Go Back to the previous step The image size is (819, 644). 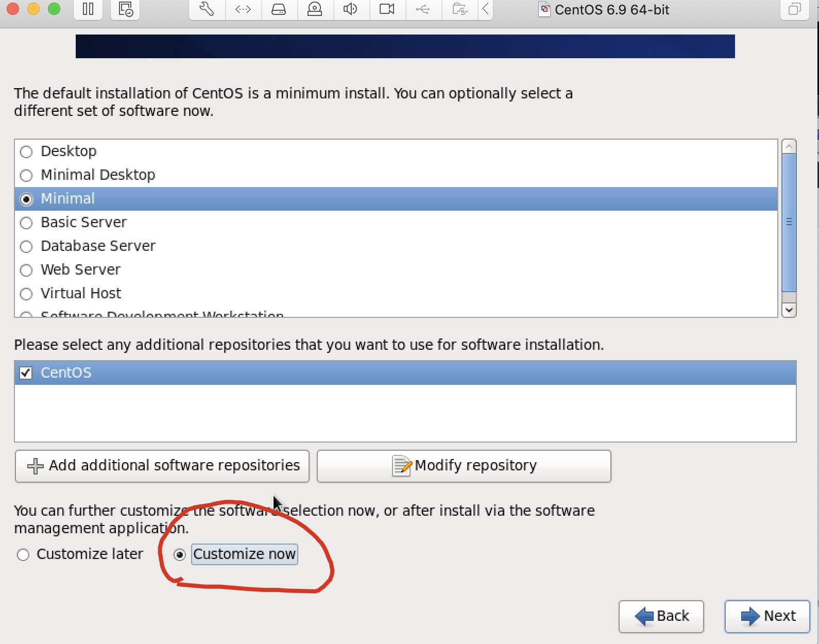[661, 616]
